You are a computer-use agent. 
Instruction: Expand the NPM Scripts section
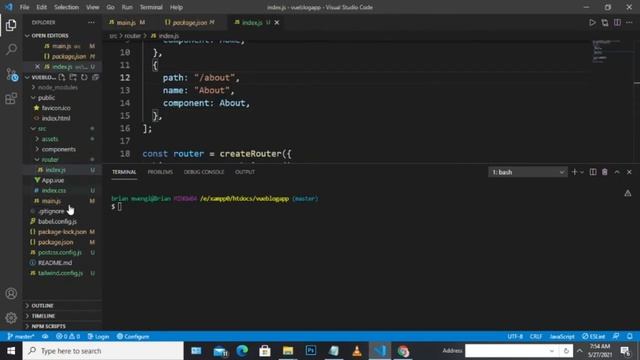click(48, 326)
